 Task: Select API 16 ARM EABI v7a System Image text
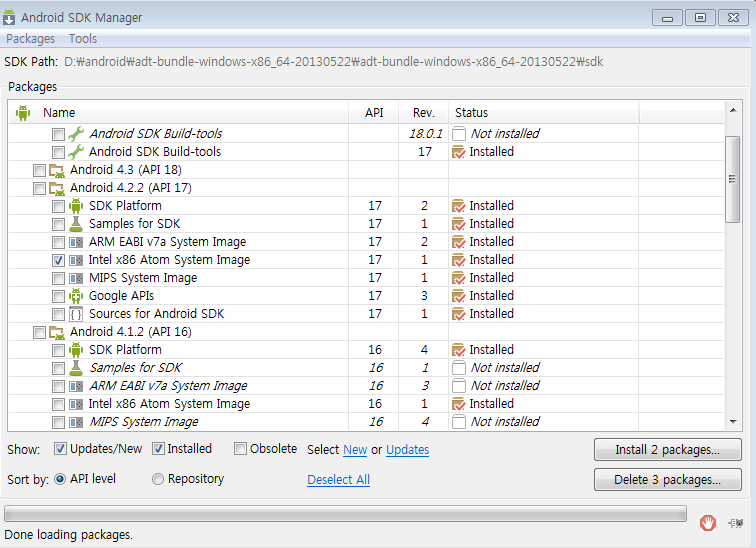pos(168,386)
